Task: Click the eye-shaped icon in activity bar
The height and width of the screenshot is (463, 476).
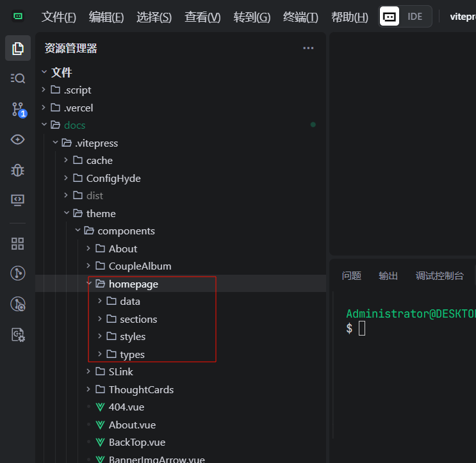Action: pos(18,140)
